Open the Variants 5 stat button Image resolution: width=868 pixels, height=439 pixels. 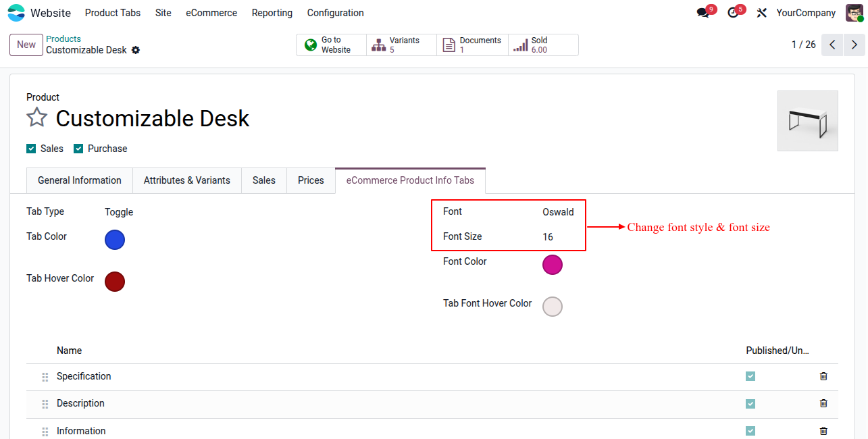[401, 45]
